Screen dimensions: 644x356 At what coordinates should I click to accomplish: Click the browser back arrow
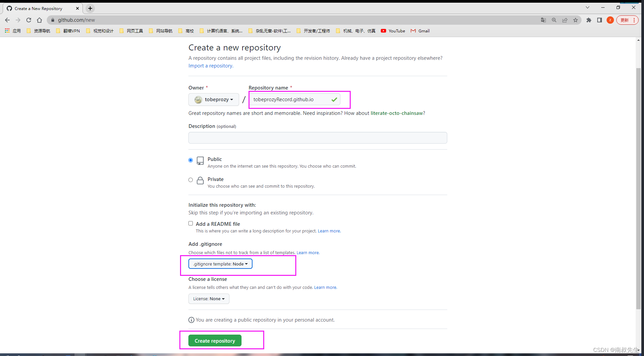click(7, 20)
